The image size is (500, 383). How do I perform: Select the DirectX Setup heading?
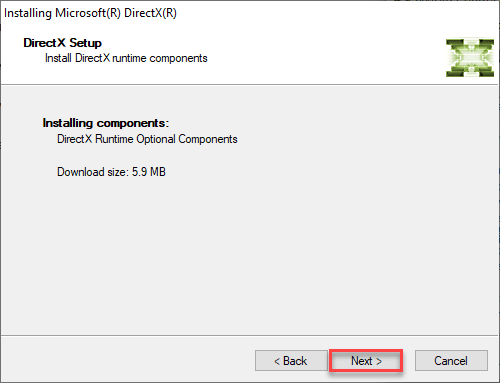(62, 43)
